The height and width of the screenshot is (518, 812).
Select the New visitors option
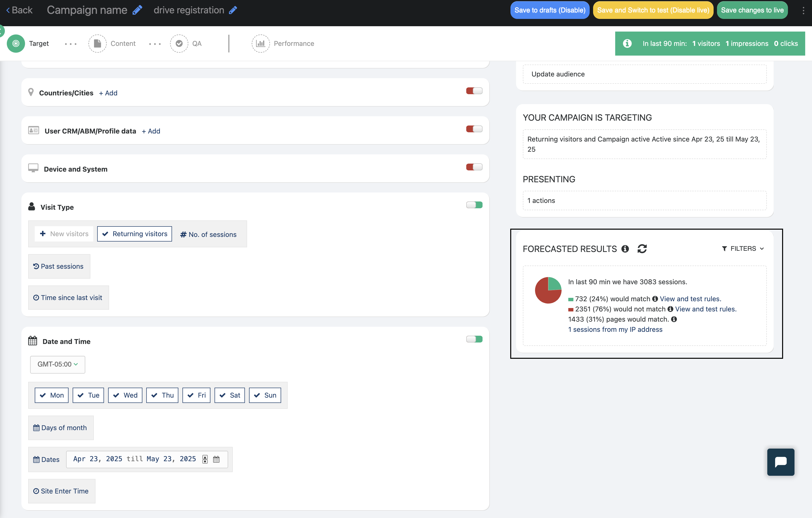pyautogui.click(x=64, y=234)
